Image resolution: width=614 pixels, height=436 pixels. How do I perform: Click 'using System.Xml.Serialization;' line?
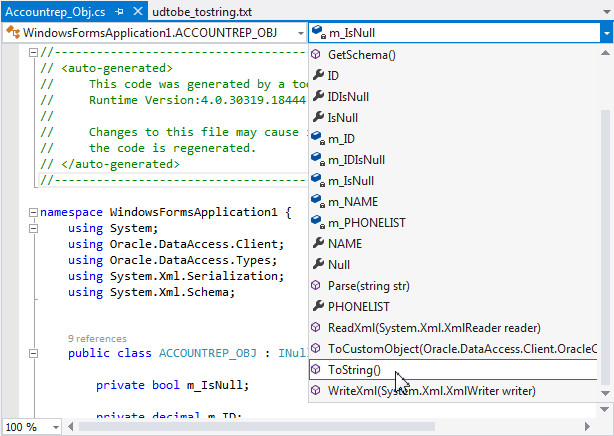[x=176, y=276]
